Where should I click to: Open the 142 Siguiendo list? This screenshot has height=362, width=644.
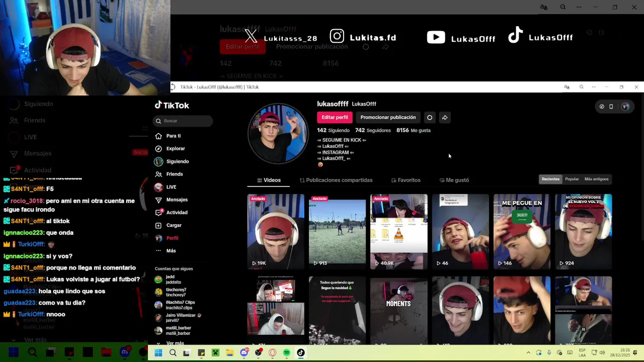click(333, 130)
